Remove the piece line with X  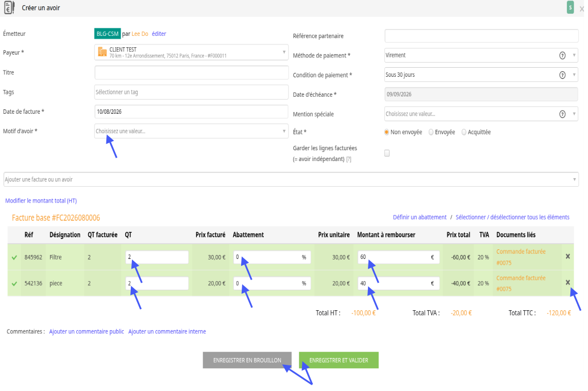pyautogui.click(x=568, y=282)
